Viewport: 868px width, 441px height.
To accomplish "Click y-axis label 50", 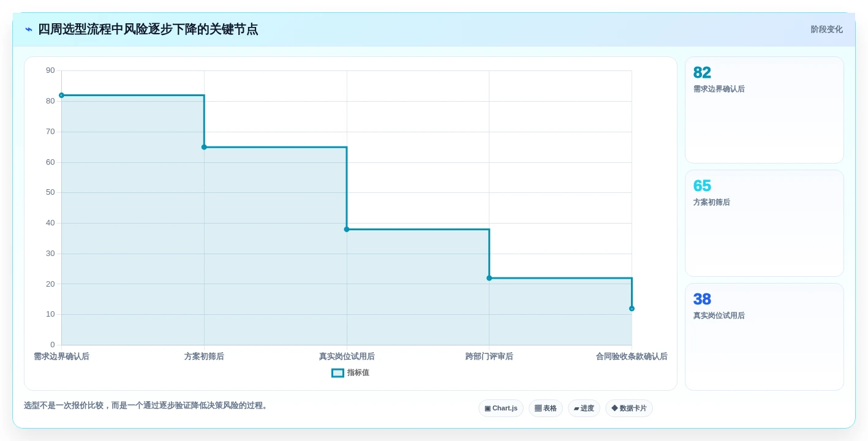I will tap(50, 192).
